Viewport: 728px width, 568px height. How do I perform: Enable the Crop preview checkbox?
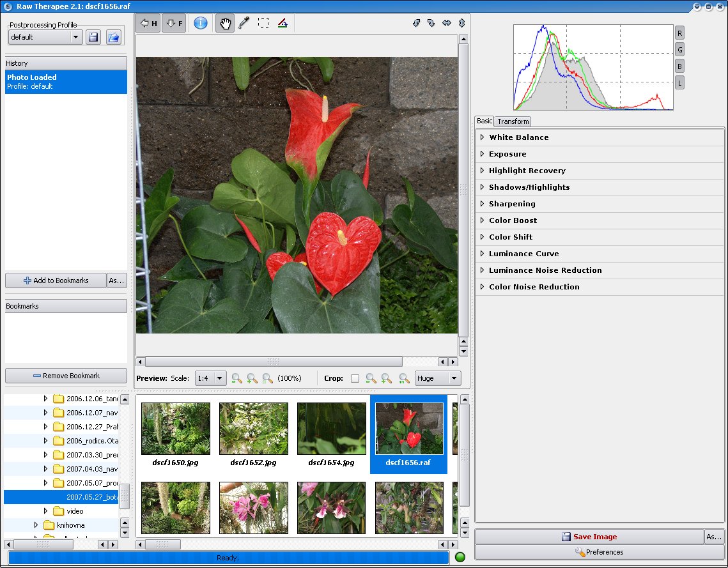[355, 378]
